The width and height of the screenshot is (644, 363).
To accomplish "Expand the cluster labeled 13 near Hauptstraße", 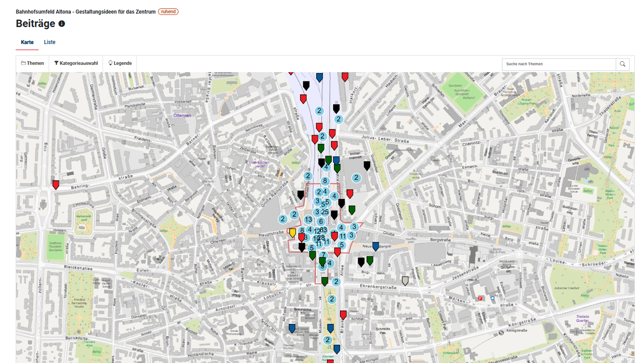I will click(308, 219).
